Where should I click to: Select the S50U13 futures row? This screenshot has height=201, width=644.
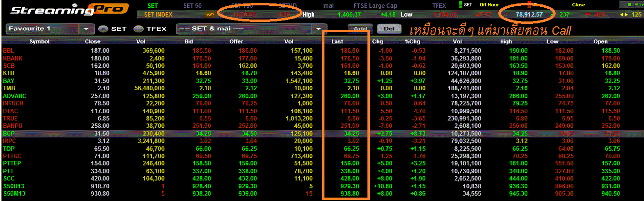pyautogui.click(x=322, y=186)
